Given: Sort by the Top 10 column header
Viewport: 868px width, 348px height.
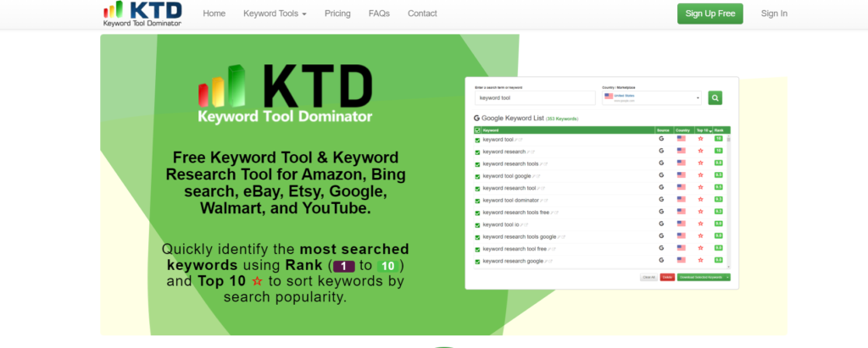Looking at the screenshot, I should point(704,130).
